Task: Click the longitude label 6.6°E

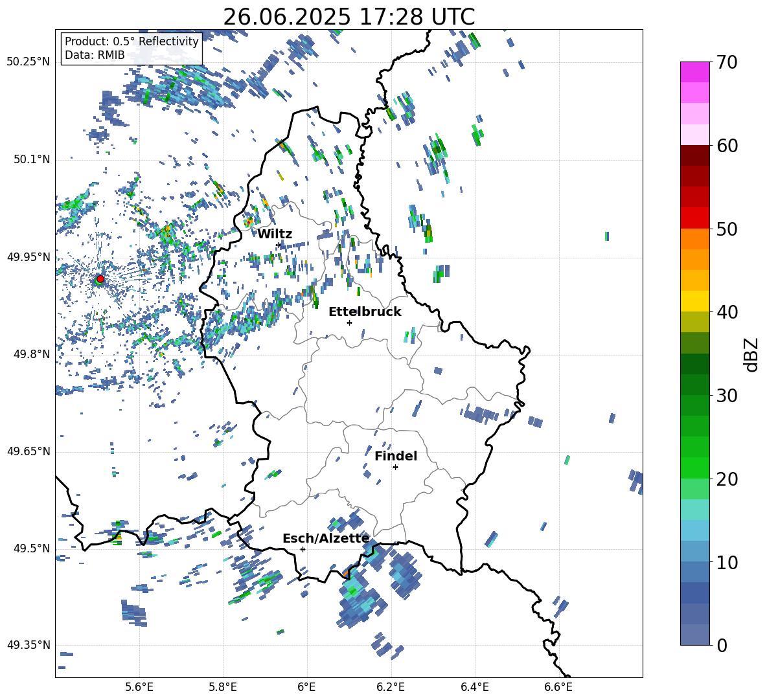Action: point(558,687)
